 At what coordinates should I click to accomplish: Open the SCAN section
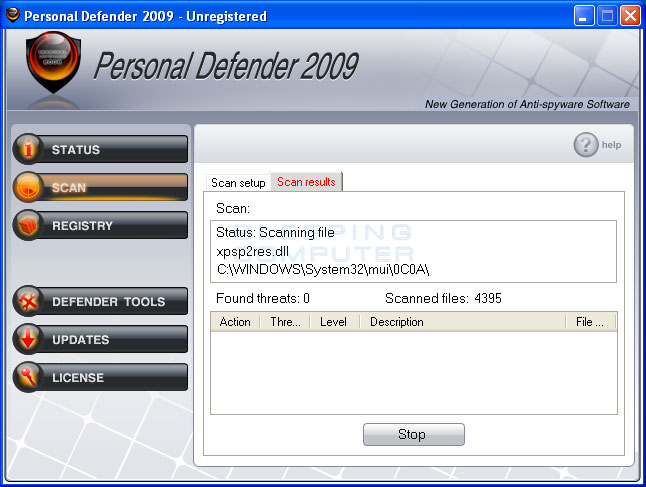100,187
